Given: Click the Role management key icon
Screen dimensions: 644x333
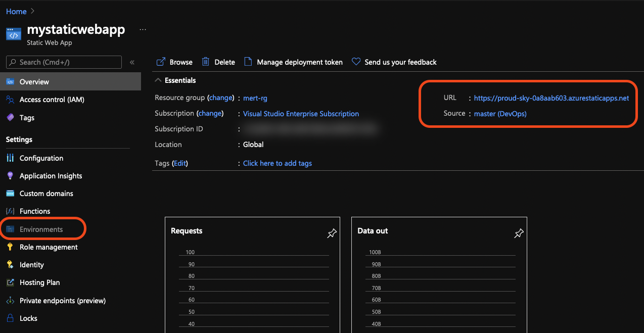Looking at the screenshot, I should [10, 247].
